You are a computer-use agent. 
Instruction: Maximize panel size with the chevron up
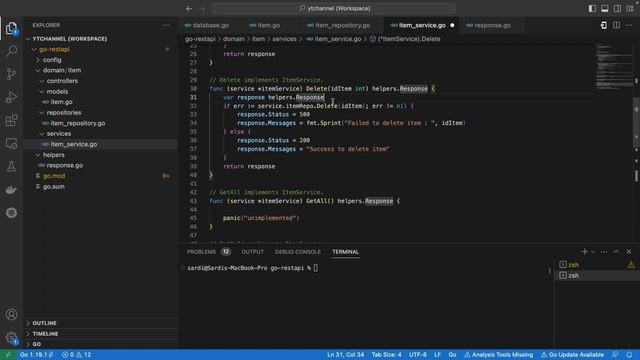pos(616,252)
